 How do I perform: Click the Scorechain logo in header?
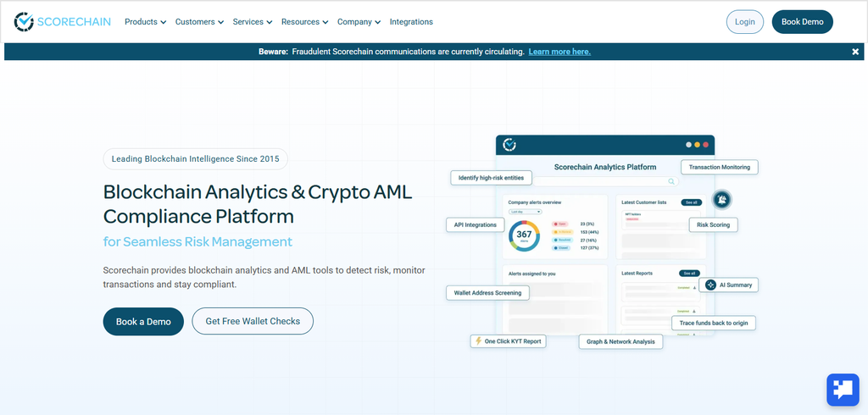[x=62, y=21]
